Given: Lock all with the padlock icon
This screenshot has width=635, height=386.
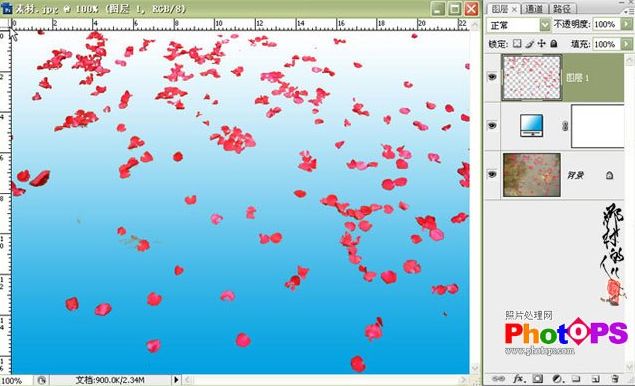Looking at the screenshot, I should point(554,43).
